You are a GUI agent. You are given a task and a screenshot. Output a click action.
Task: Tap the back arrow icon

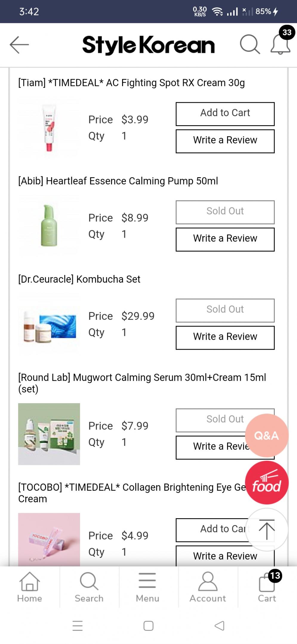tap(19, 45)
